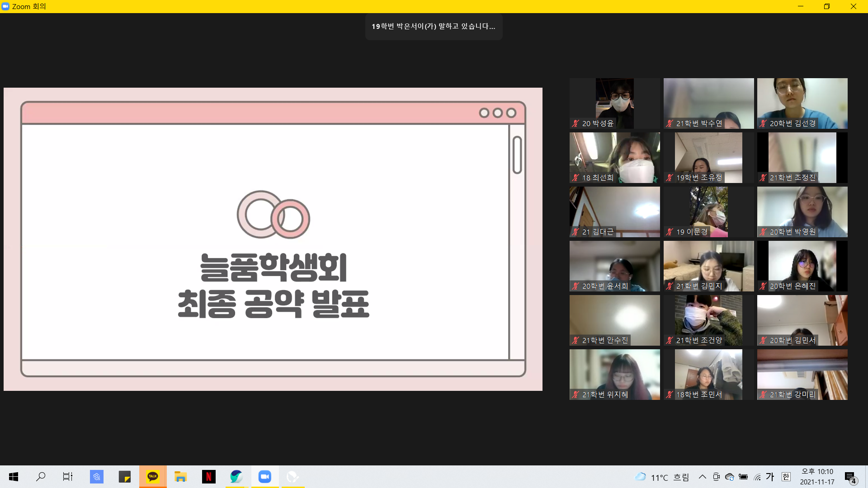This screenshot has width=868, height=488.
Task: Click the shared slide 늘품학생회 presentation
Action: tap(273, 239)
